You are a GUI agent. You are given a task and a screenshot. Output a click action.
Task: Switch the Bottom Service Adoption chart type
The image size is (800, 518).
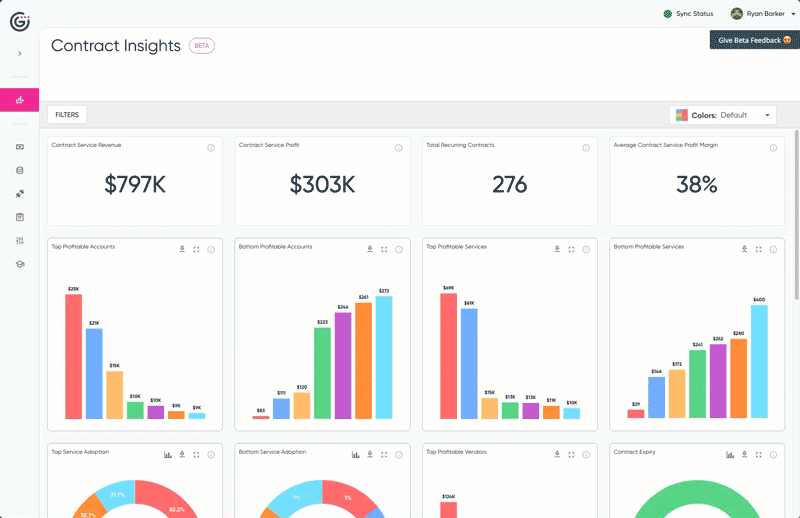pos(356,455)
